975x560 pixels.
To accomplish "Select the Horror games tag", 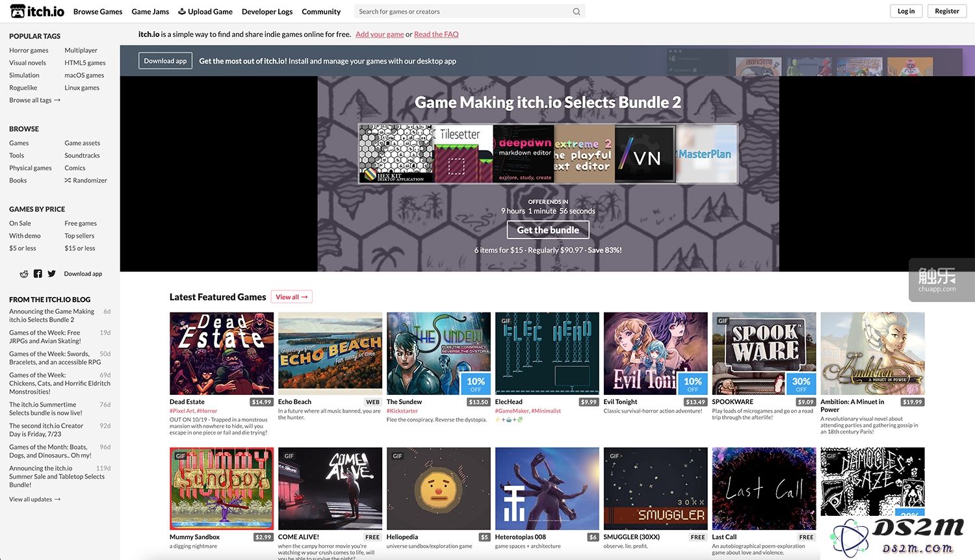I will (29, 50).
